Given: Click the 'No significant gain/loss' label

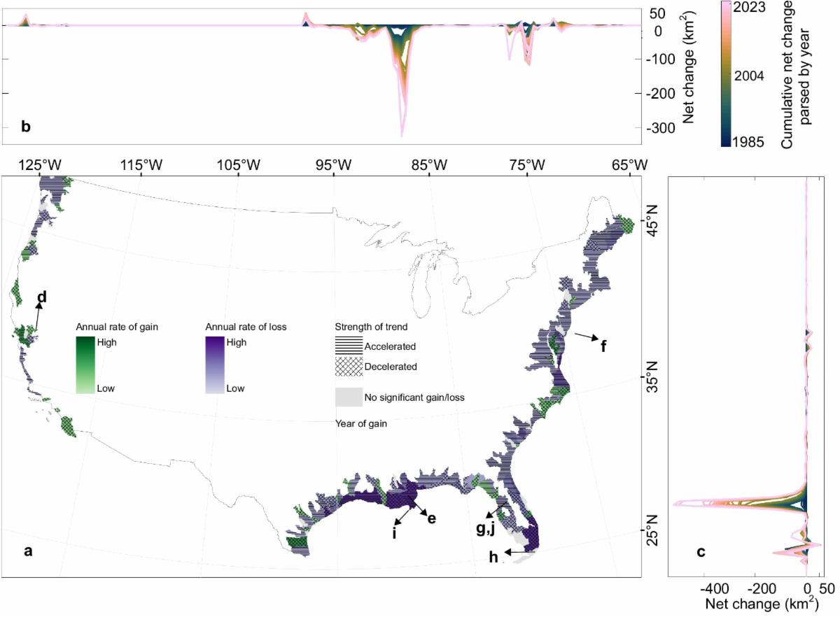Looking at the screenshot, I should [415, 398].
